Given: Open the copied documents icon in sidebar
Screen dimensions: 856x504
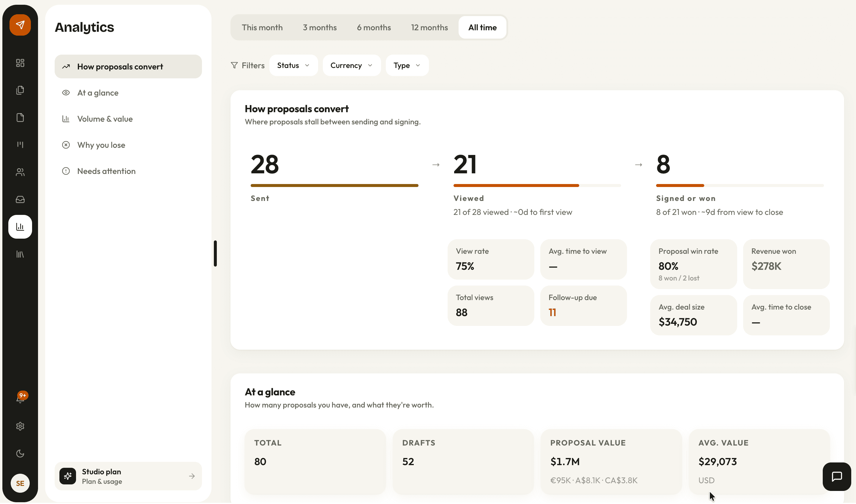Looking at the screenshot, I should pyautogui.click(x=20, y=90).
